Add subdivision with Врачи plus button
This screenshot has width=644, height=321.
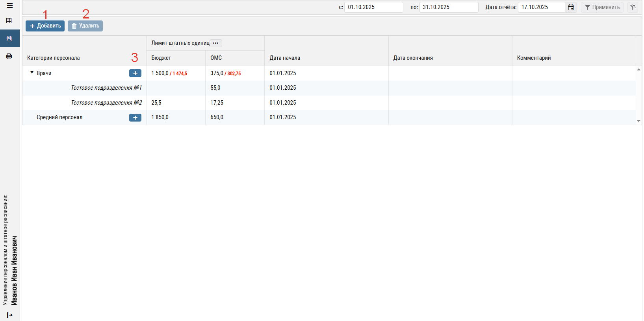(135, 73)
